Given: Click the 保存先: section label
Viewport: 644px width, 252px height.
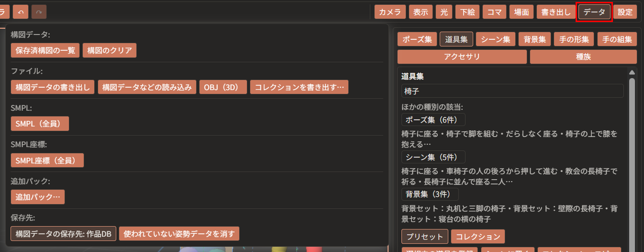Looking at the screenshot, I should tap(23, 218).
